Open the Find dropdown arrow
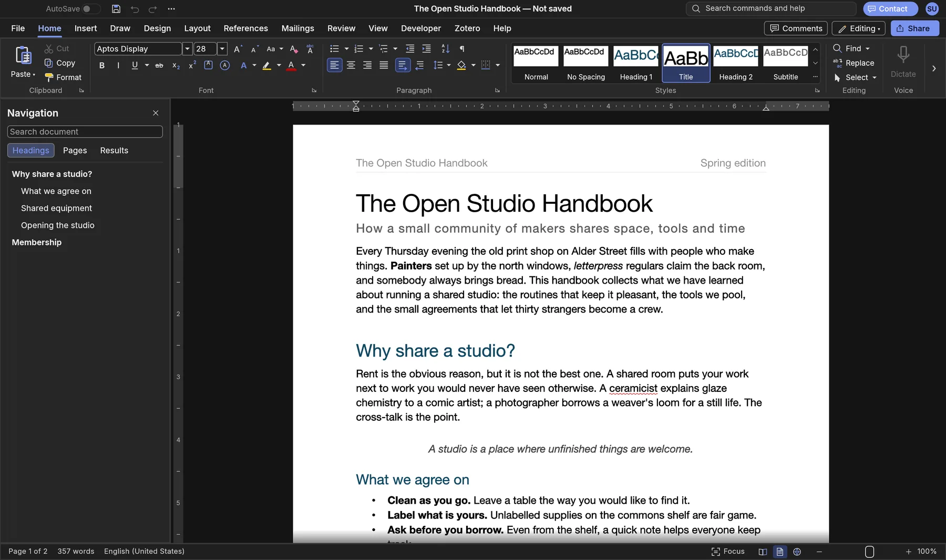This screenshot has height=560, width=946. [868, 48]
